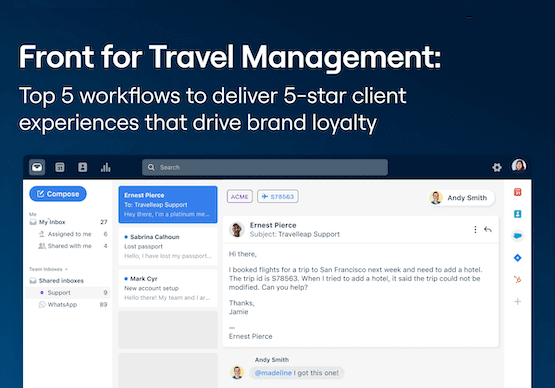
Task: Open the HubSpot integration icon
Action: (517, 280)
